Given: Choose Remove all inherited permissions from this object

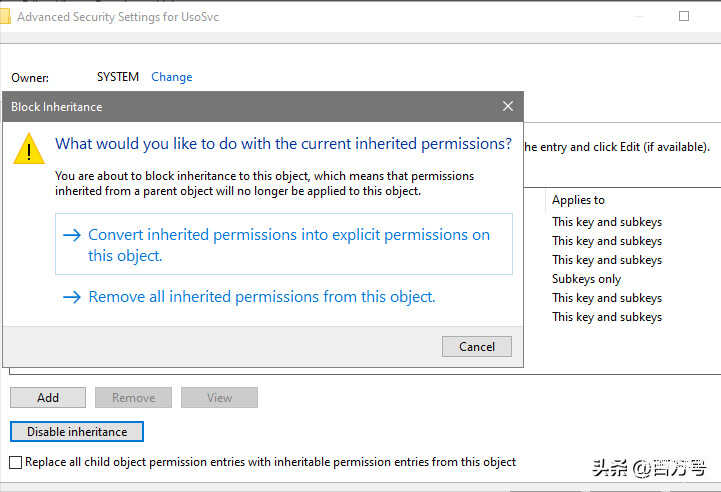Looking at the screenshot, I should click(x=261, y=297).
